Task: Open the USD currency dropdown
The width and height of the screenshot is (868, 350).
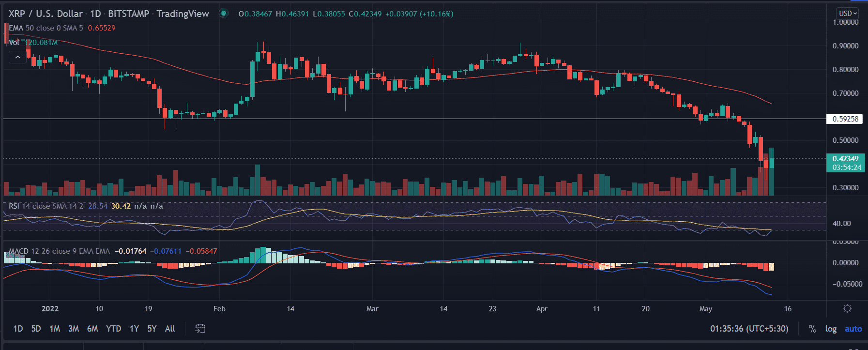Action: (x=848, y=14)
